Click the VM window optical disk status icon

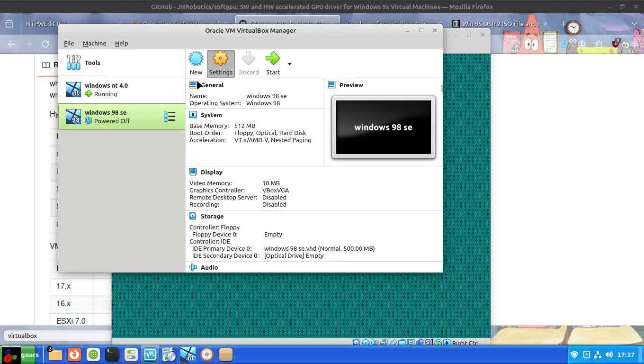coord(366,343)
